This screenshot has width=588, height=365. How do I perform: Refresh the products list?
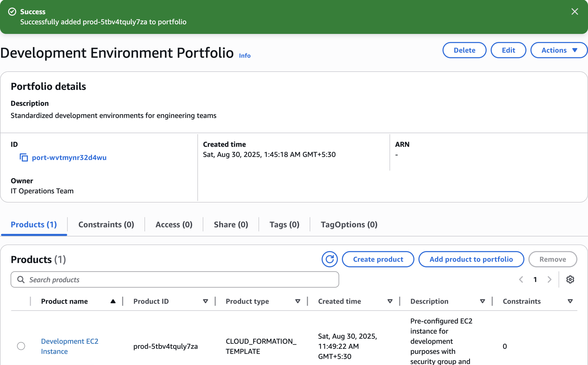pos(329,259)
